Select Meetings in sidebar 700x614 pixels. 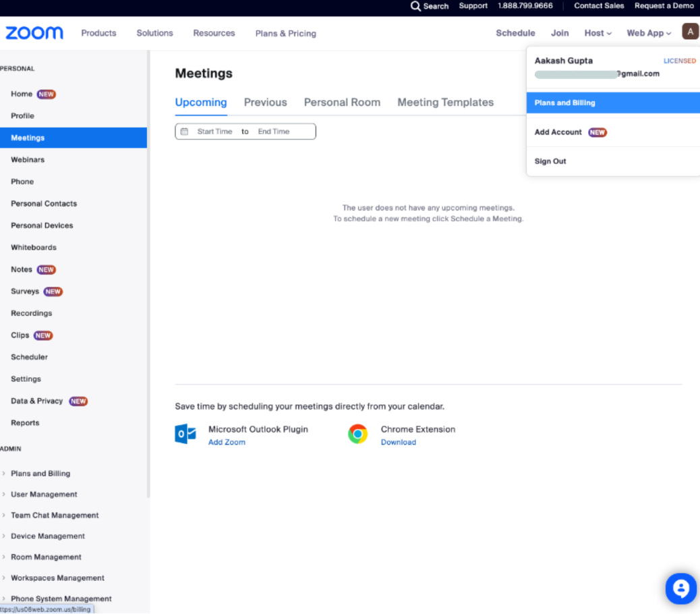click(x=74, y=138)
